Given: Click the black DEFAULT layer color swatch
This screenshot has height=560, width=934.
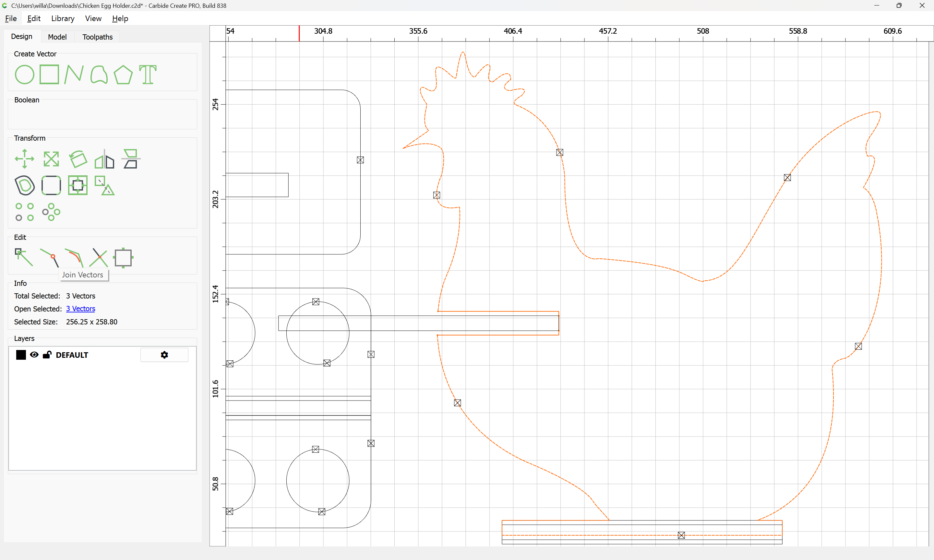Looking at the screenshot, I should (x=21, y=355).
